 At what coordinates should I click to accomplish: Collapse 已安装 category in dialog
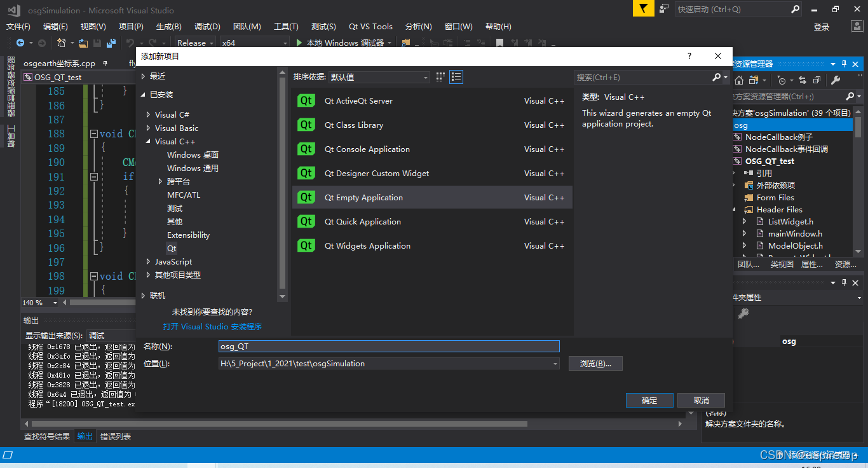(x=143, y=94)
